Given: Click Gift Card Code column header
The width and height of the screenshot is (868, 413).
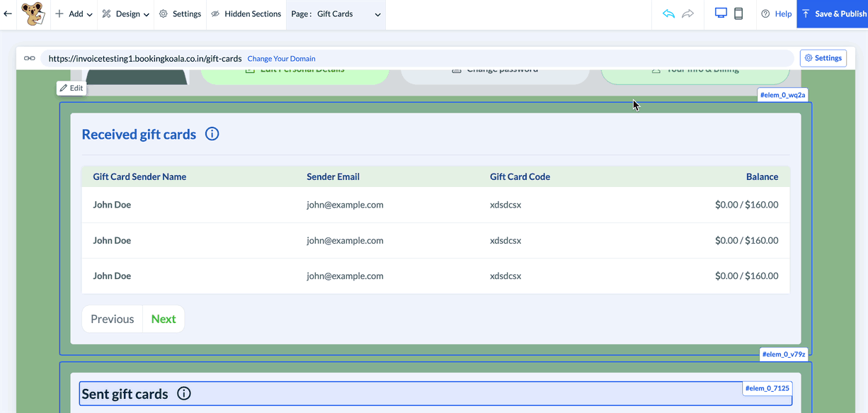Looking at the screenshot, I should coord(520,176).
